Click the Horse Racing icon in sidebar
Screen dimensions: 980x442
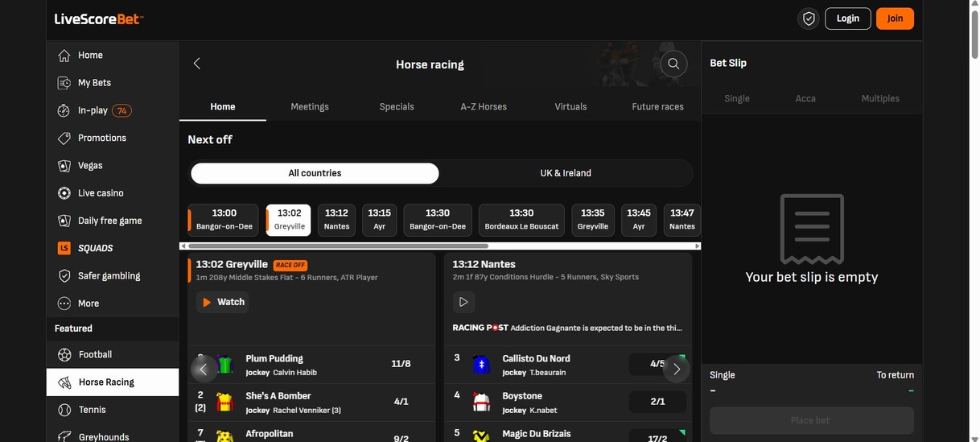coord(65,382)
